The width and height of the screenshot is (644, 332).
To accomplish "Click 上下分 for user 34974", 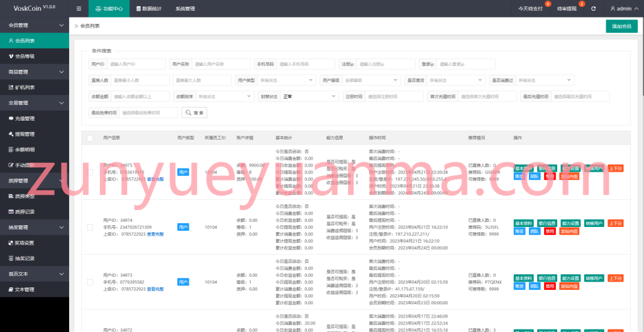I will tap(616, 223).
